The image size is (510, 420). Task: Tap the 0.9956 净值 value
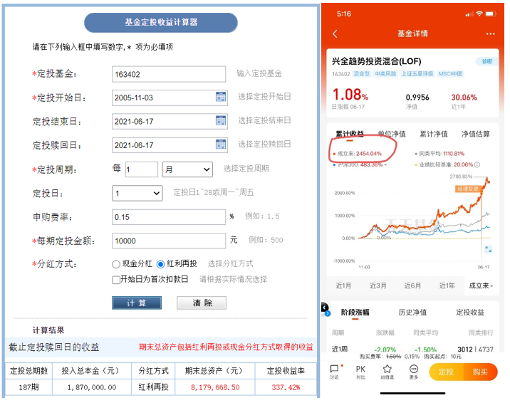point(417,98)
